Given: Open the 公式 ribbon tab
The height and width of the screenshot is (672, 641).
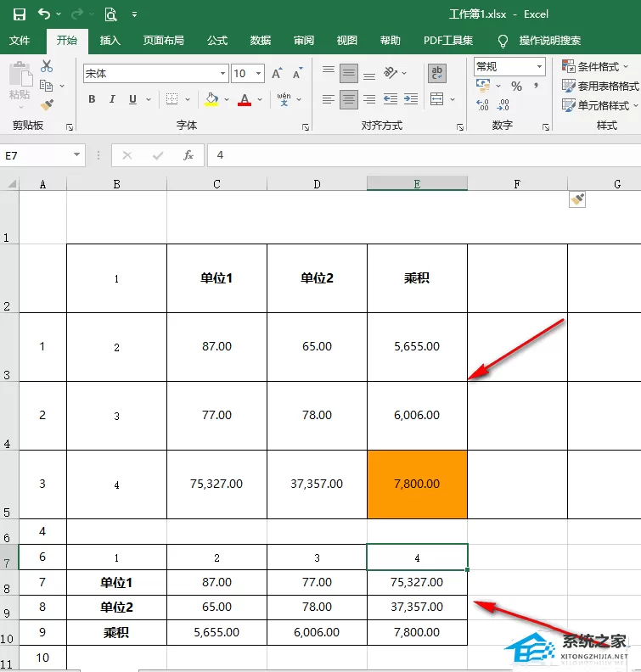Looking at the screenshot, I should 217,40.
